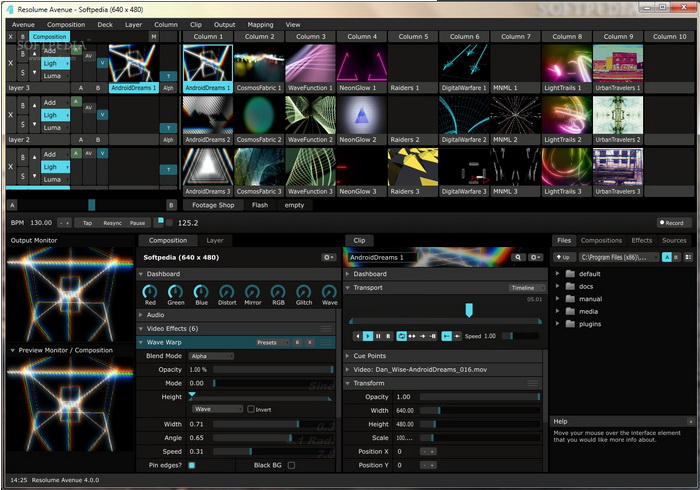Open the Wave Warp Presets dropdown
This screenshot has width=700, height=490.
click(272, 342)
